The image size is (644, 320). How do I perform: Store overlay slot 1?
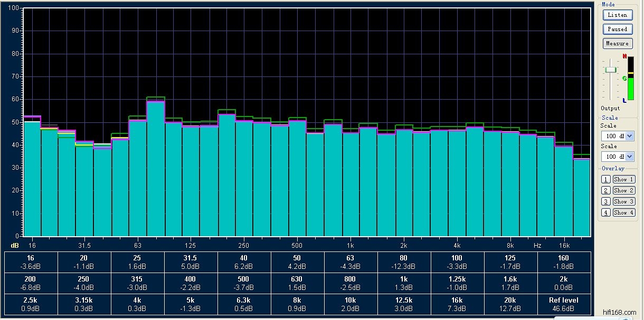pos(606,180)
